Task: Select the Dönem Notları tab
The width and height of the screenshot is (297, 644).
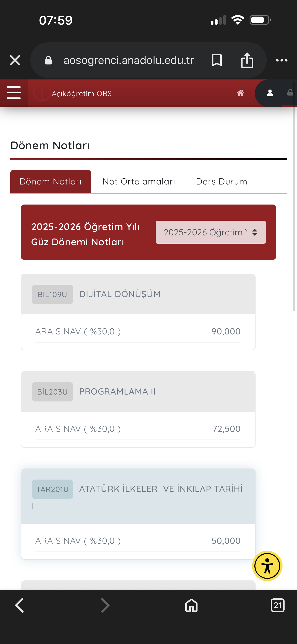Action: [50, 181]
